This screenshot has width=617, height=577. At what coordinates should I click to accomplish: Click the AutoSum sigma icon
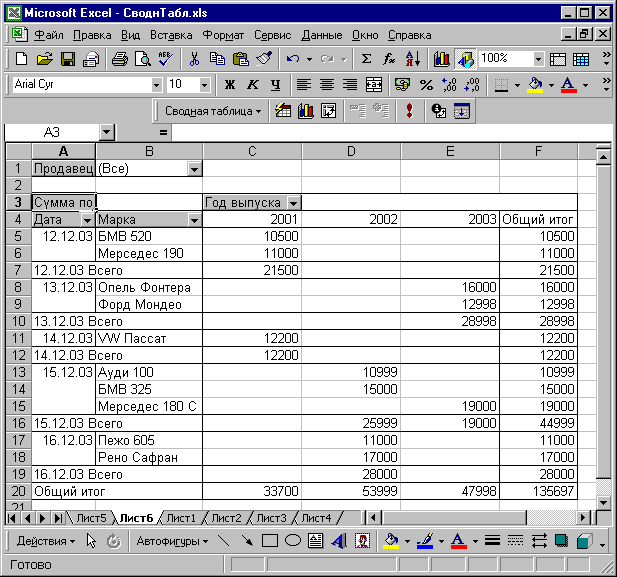(x=366, y=59)
